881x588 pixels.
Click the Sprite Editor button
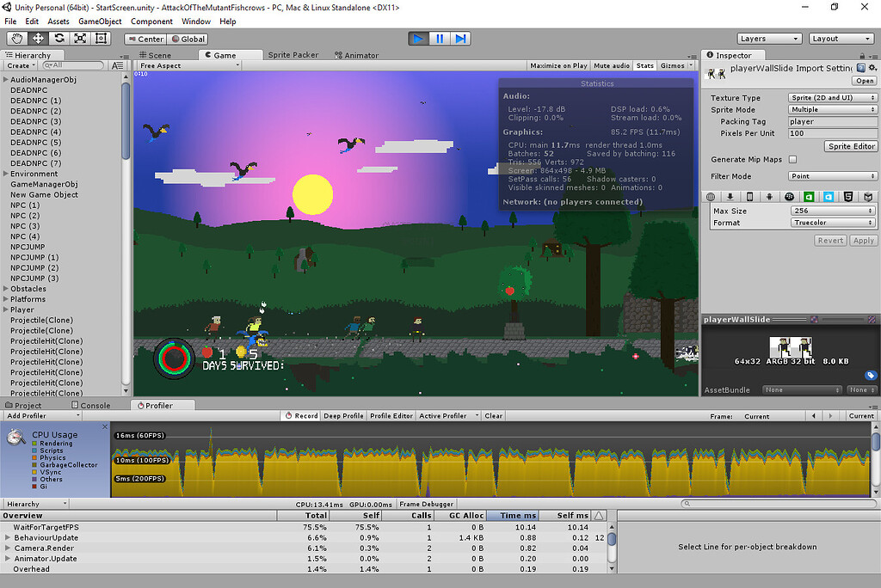click(x=851, y=146)
